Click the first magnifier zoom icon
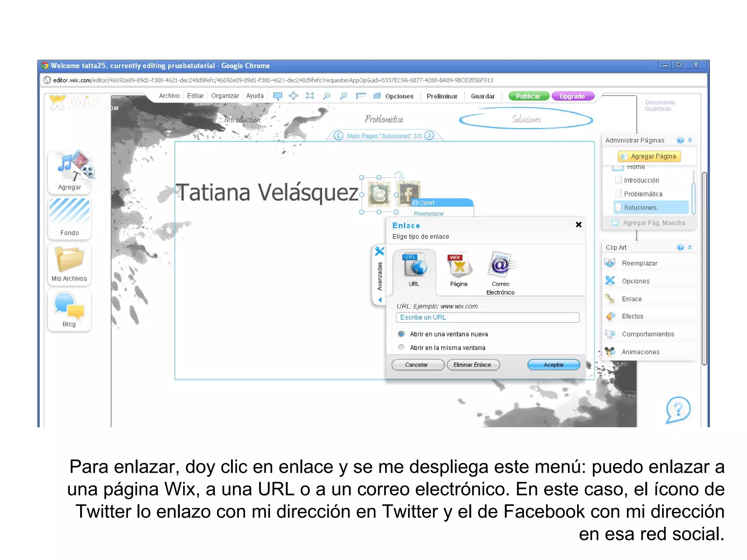The image size is (747, 560). point(327,96)
